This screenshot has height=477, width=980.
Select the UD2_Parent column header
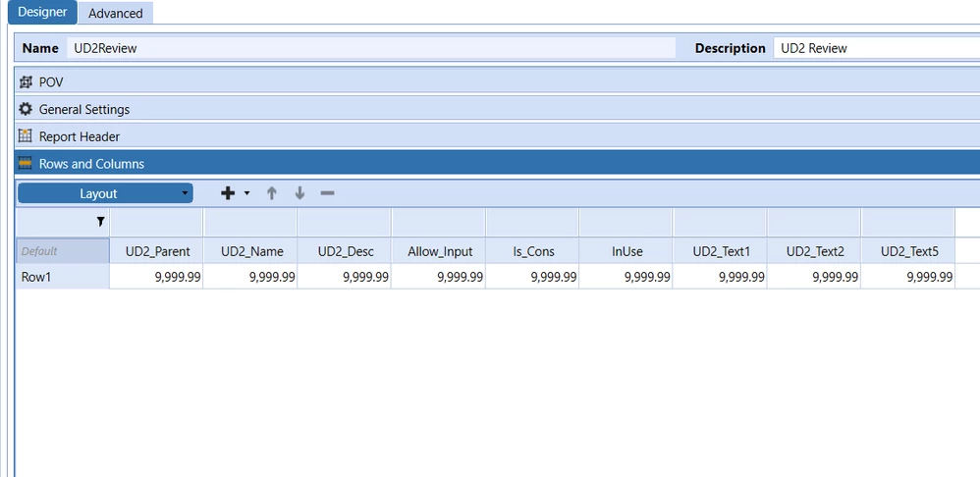pos(156,251)
